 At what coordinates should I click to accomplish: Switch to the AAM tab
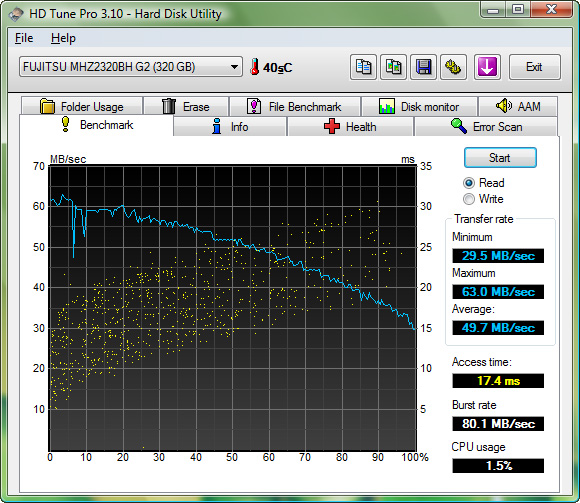click(518, 107)
